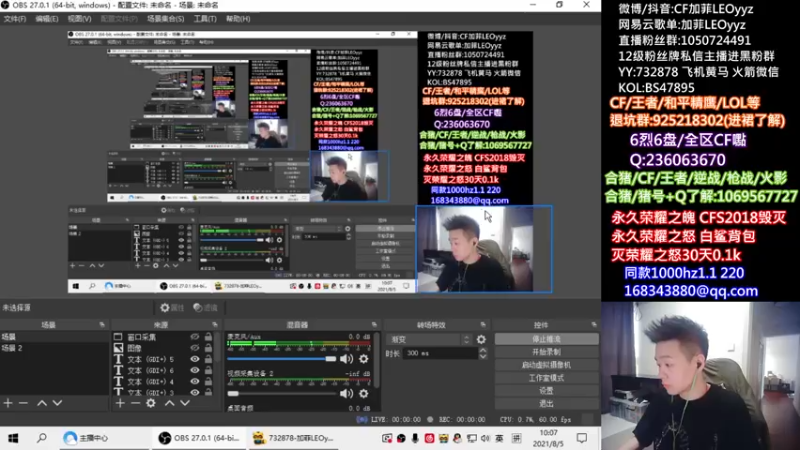800x450 pixels.
Task: Toggle lock on 文本 (GDI+) 4 source
Action: [208, 382]
